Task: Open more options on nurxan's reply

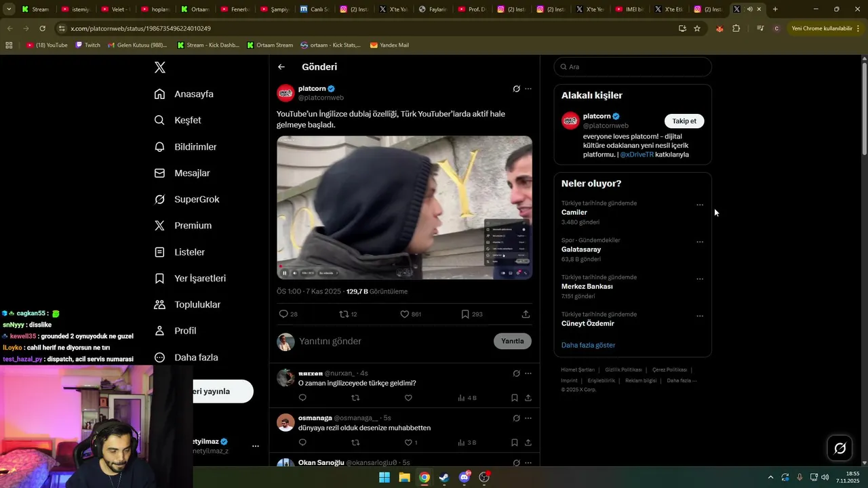Action: tap(528, 373)
